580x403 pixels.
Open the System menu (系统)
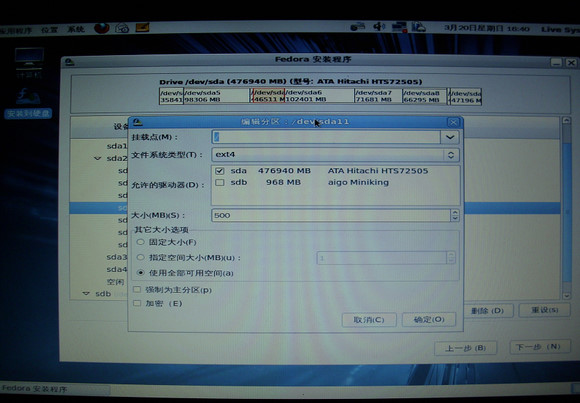76,29
